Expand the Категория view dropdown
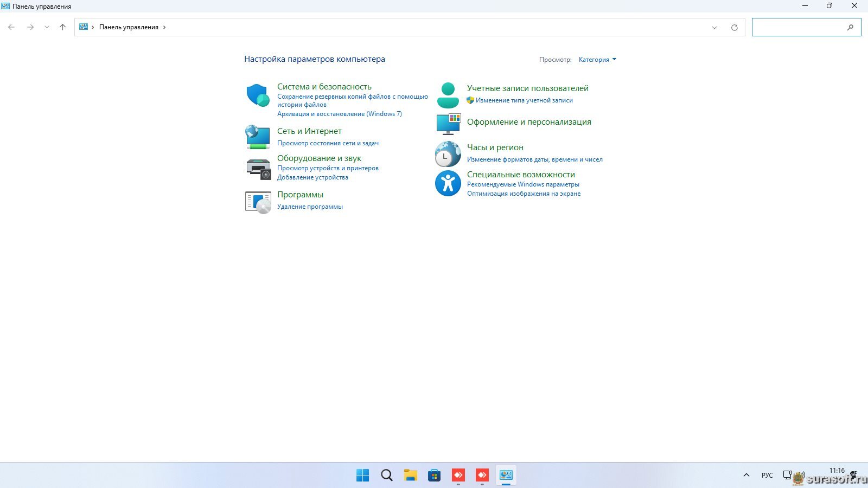The height and width of the screenshot is (488, 868). click(597, 60)
